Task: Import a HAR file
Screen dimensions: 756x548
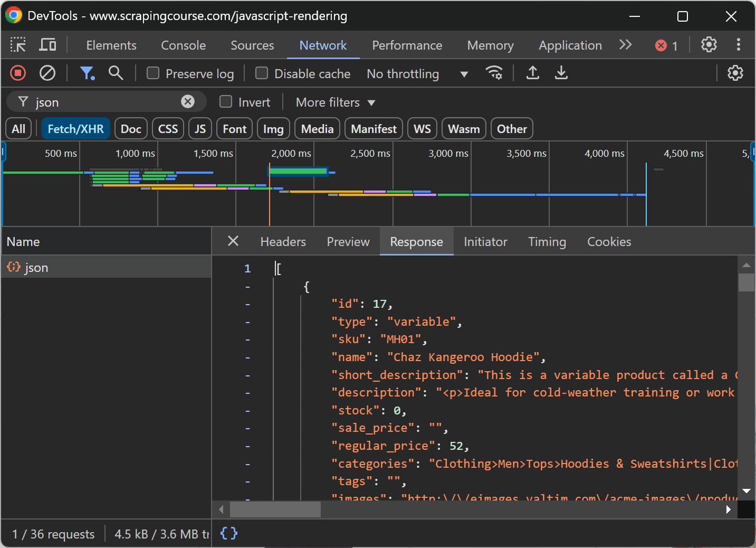Action: point(532,73)
